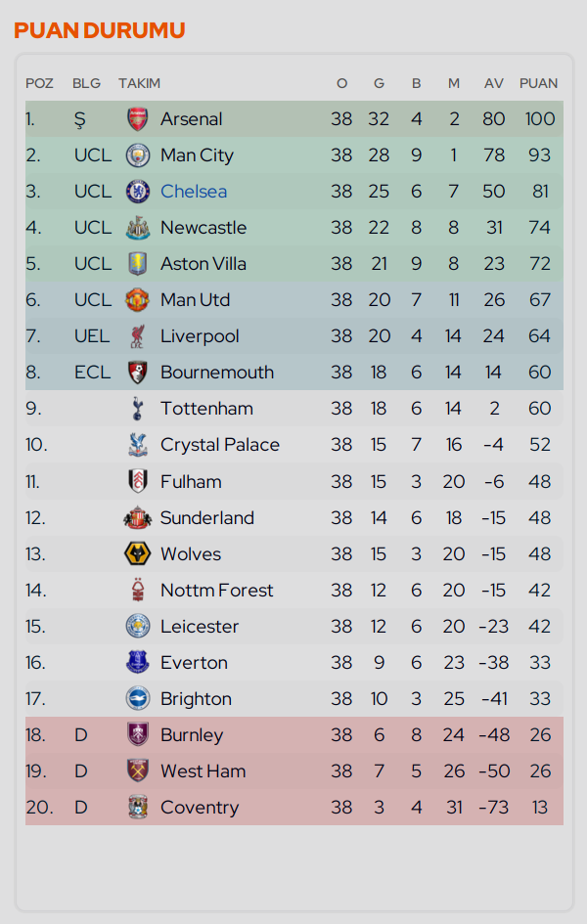Click the Tottenham club badge
This screenshot has width=587, height=924.
[137, 409]
